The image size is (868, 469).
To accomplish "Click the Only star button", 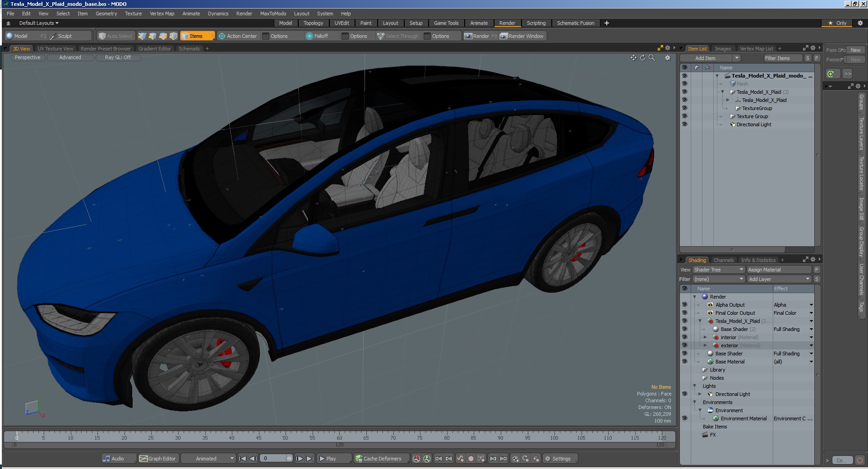I will click(x=837, y=23).
